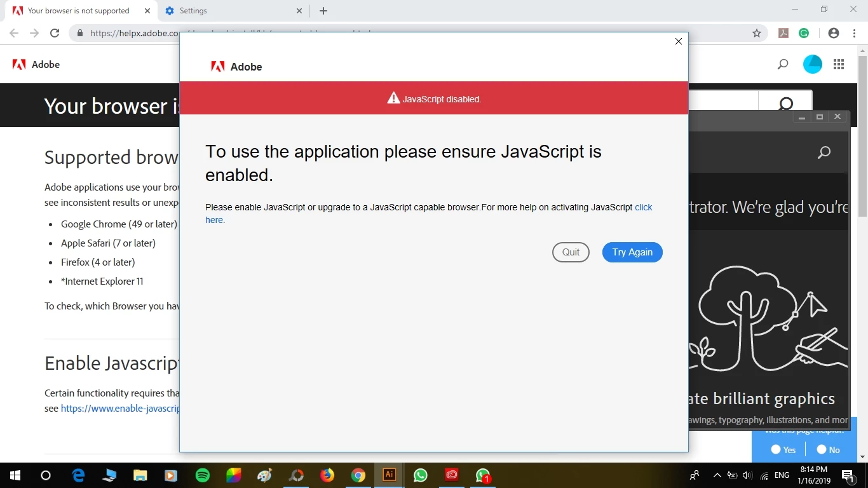Click the Try Again button
The image size is (868, 488).
632,252
